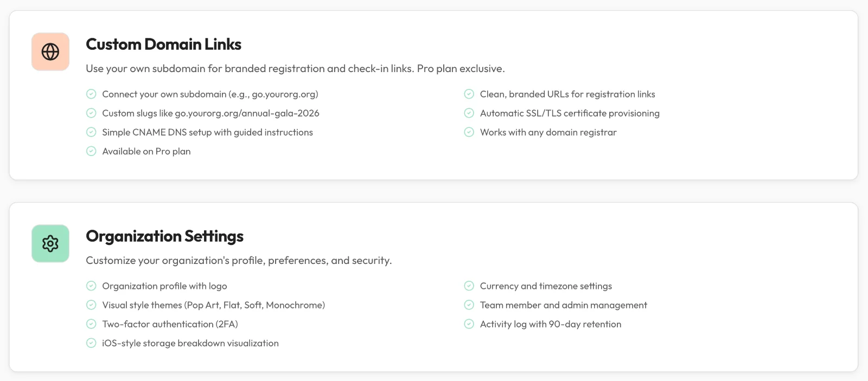The height and width of the screenshot is (381, 868).
Task: Click check icon beside Team member and admin management
Action: pyautogui.click(x=469, y=305)
